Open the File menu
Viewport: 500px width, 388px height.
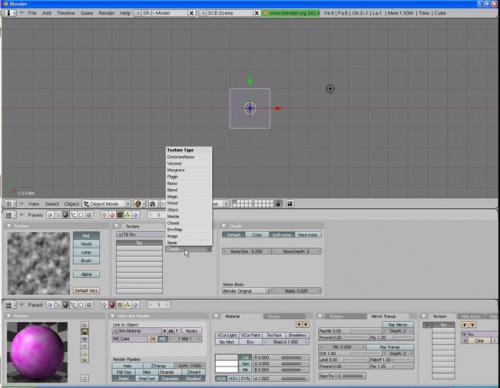tap(32, 13)
